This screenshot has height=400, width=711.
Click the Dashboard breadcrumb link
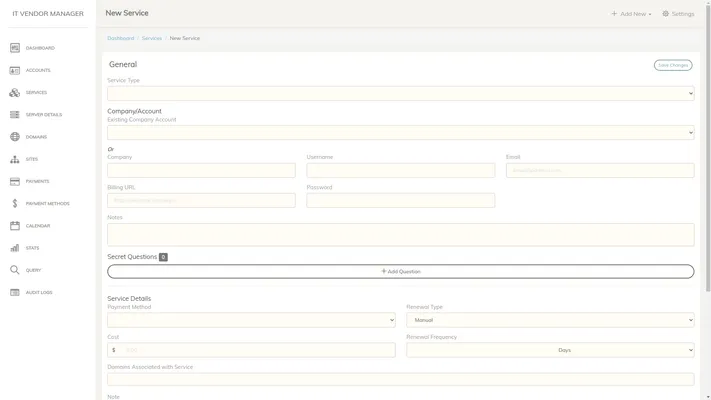[x=121, y=38]
